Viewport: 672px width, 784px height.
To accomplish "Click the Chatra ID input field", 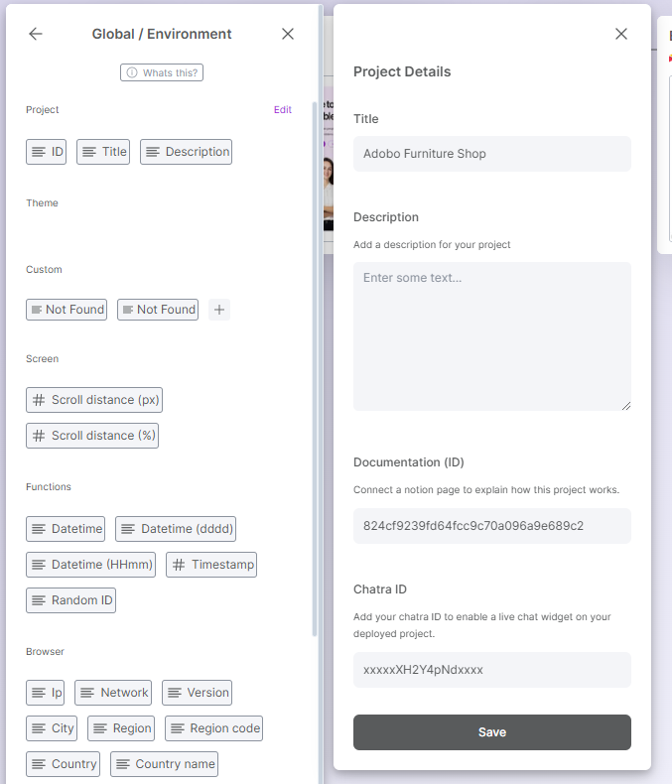I will click(x=491, y=670).
